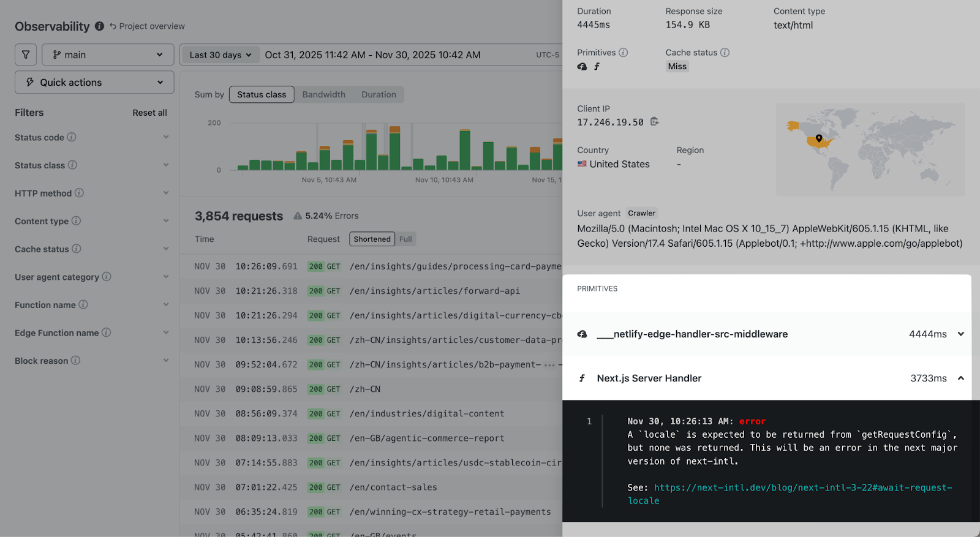Click the User agent category info icon
The height and width of the screenshot is (537, 980).
pos(107,277)
